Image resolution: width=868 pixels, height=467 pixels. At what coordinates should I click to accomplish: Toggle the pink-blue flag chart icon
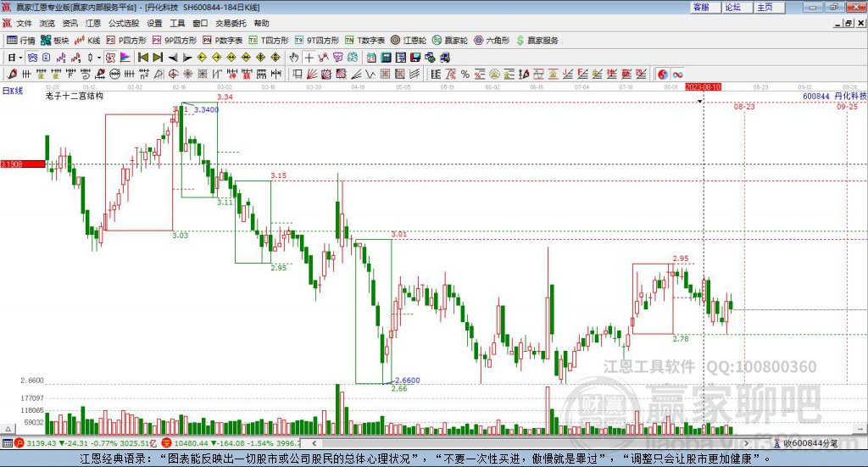click(x=125, y=58)
